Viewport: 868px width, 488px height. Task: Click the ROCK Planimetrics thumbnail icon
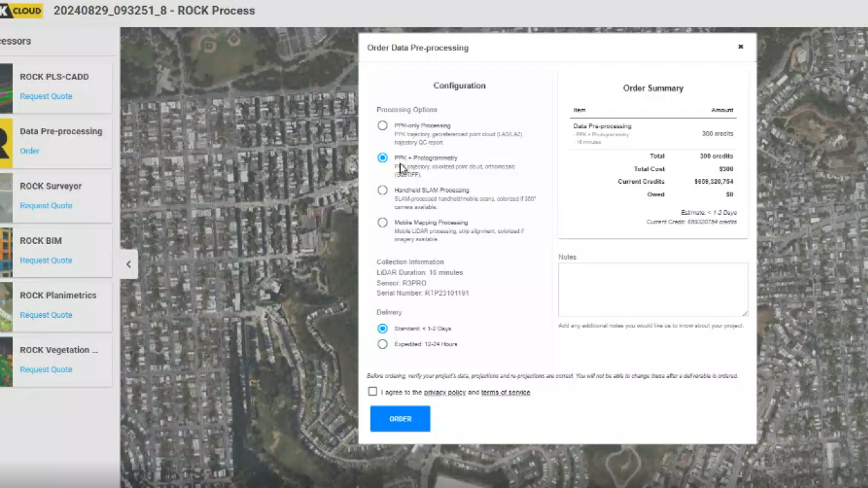pos(6,307)
